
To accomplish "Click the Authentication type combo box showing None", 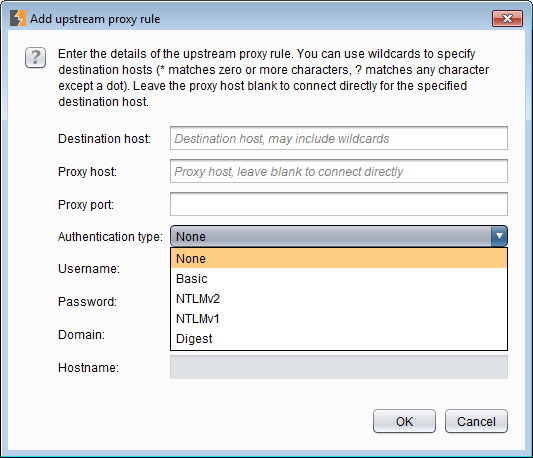I will point(339,236).
